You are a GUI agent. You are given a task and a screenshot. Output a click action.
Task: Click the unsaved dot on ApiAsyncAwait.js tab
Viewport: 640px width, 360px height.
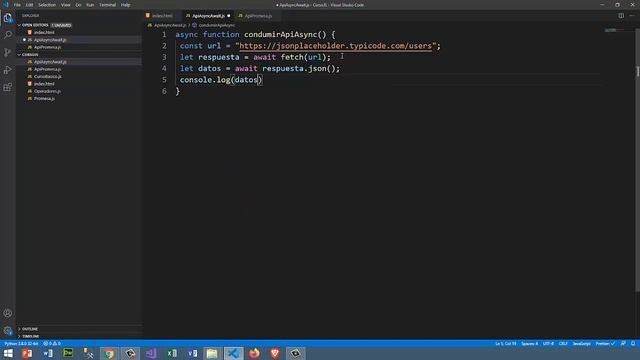pyautogui.click(x=229, y=16)
